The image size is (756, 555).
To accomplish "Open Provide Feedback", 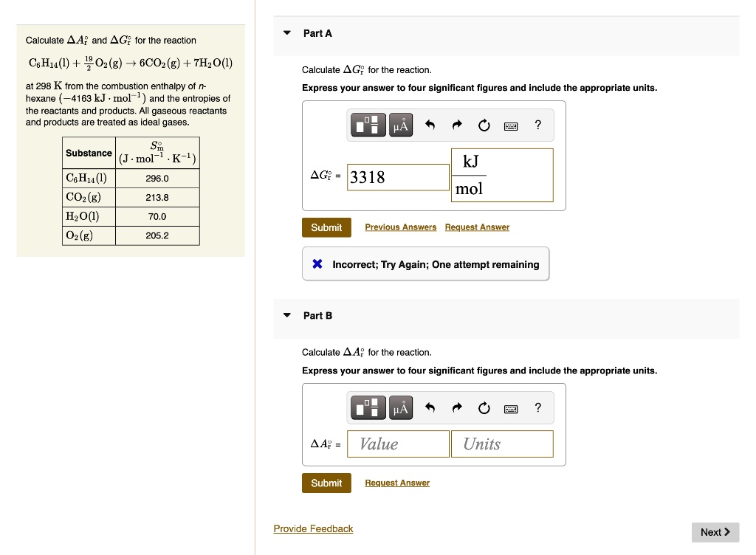I will pos(313,528).
